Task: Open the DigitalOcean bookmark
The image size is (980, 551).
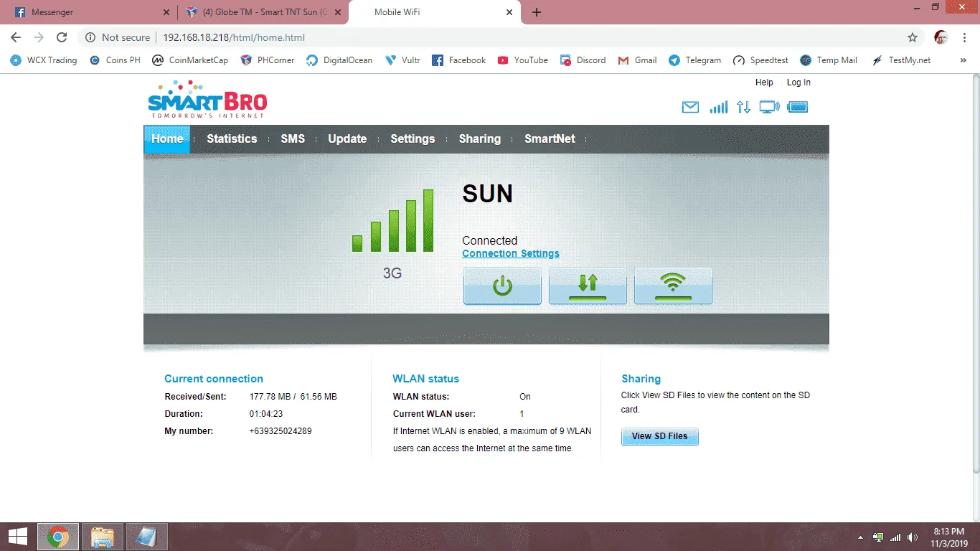Action: (339, 60)
